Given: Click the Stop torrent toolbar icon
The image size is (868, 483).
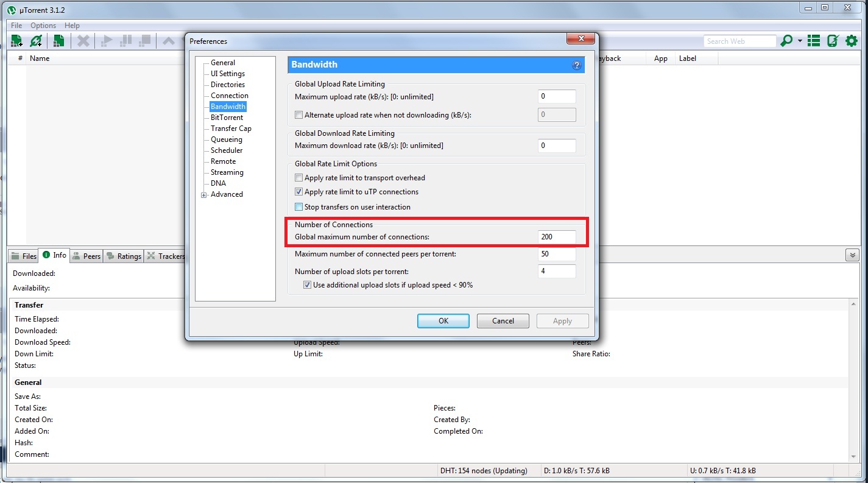Looking at the screenshot, I should tap(145, 41).
